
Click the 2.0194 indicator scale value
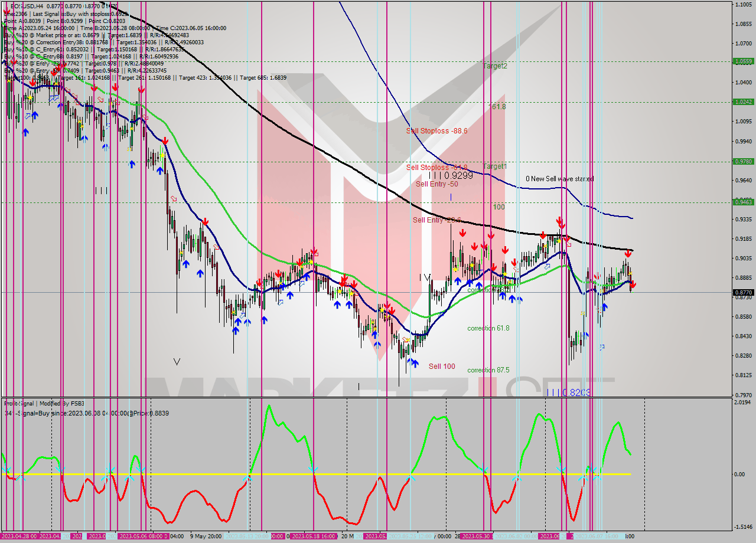pos(742,403)
